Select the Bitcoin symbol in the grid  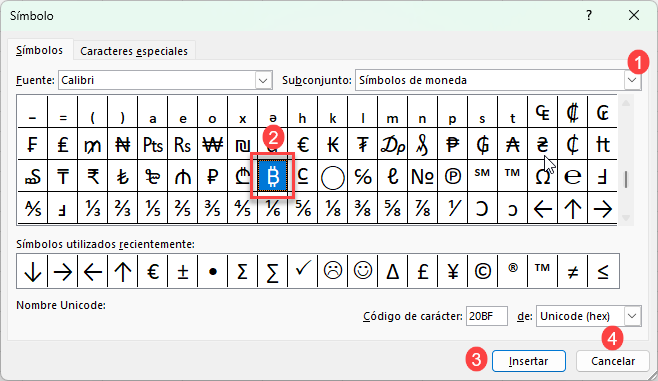click(273, 176)
